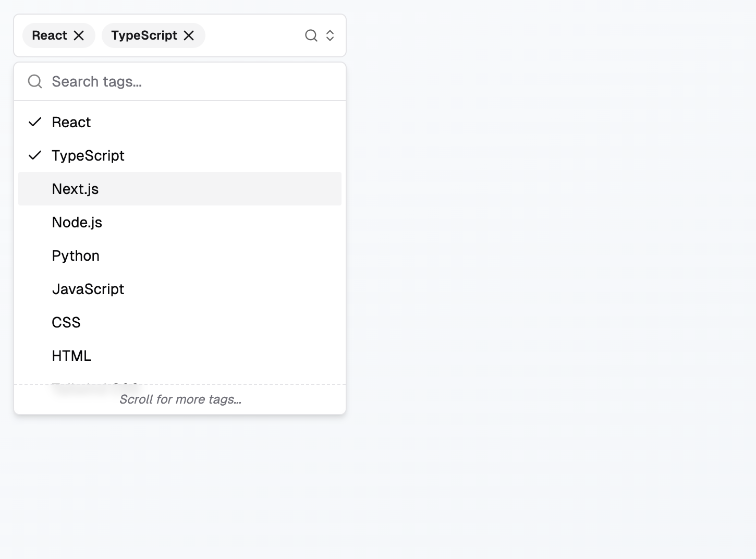Click the React chip label
The height and width of the screenshot is (559, 756).
(x=50, y=35)
